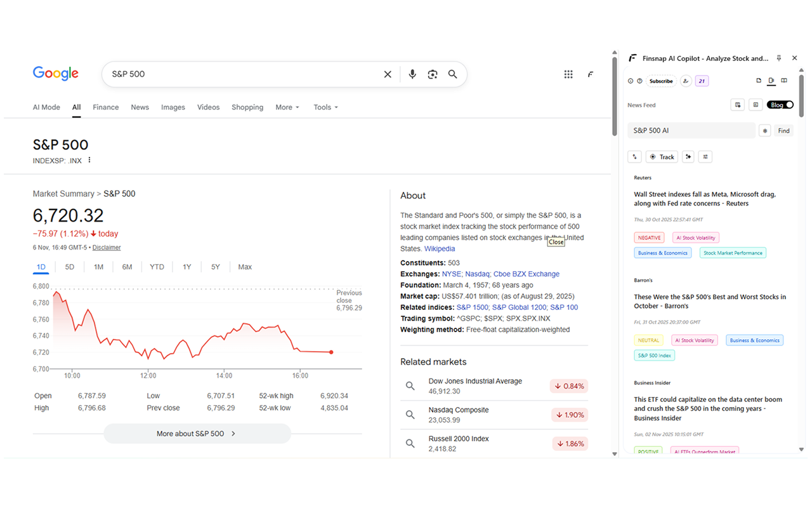812x508 pixels.
Task: Click the Google logo
Action: tap(56, 74)
